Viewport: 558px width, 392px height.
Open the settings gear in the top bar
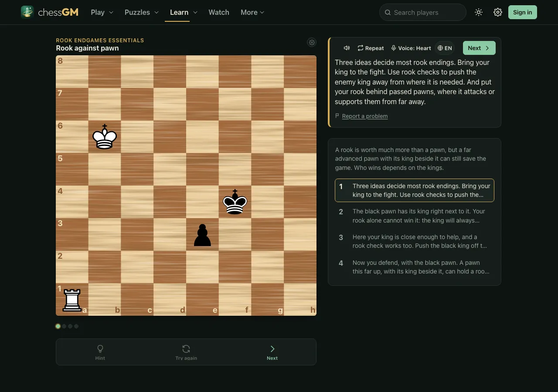[x=498, y=12]
